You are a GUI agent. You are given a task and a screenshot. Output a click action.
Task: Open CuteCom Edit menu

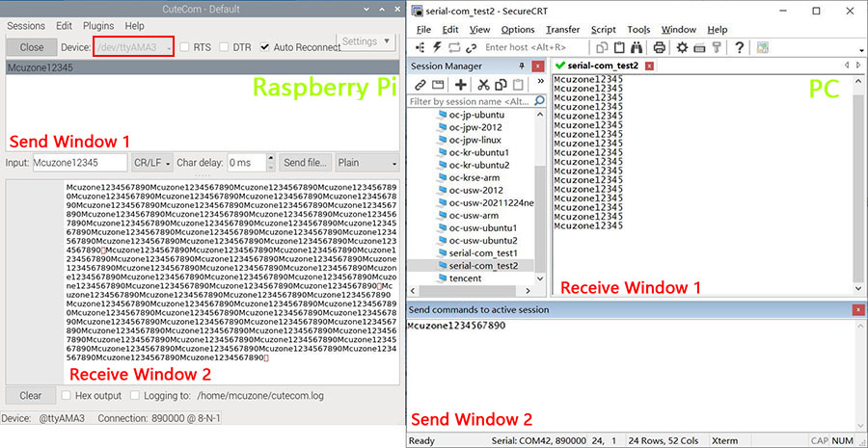tap(65, 26)
